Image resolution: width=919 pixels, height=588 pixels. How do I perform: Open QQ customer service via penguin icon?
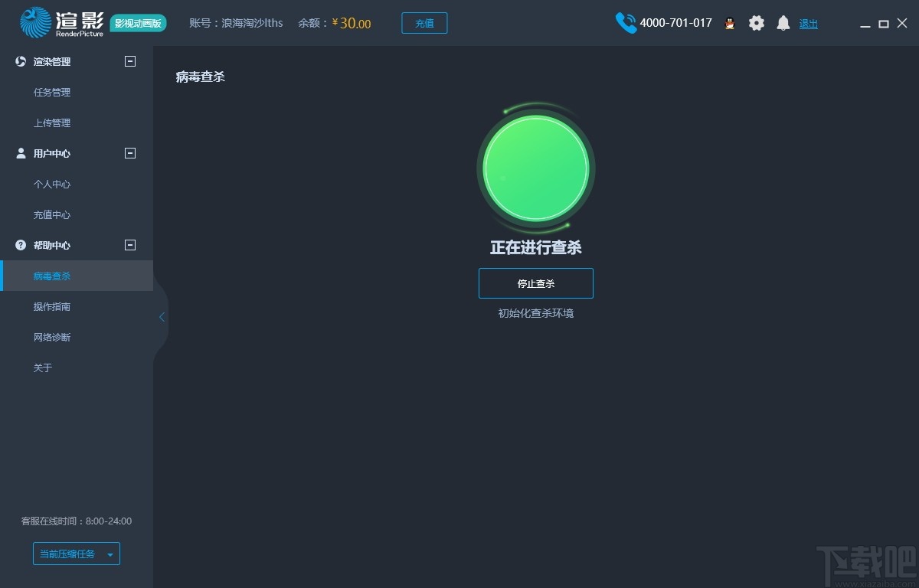click(730, 23)
